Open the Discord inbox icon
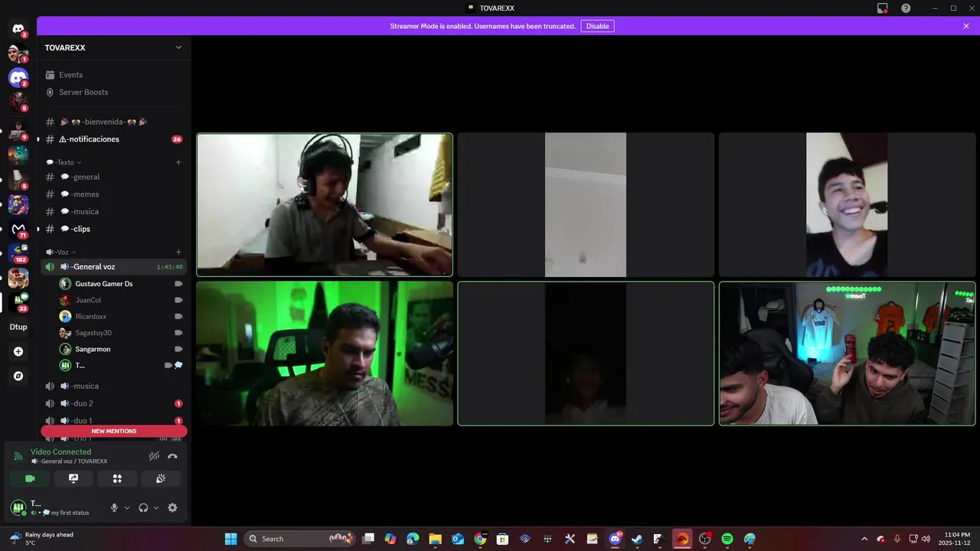The height and width of the screenshot is (551, 980). [x=883, y=8]
